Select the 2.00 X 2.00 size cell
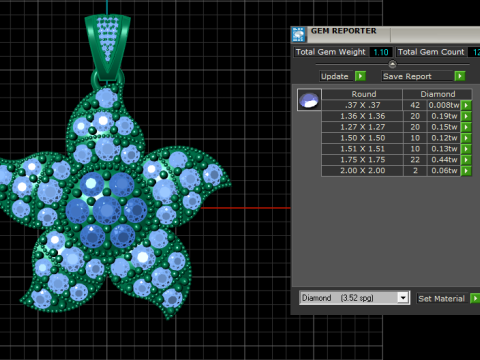 pos(362,171)
